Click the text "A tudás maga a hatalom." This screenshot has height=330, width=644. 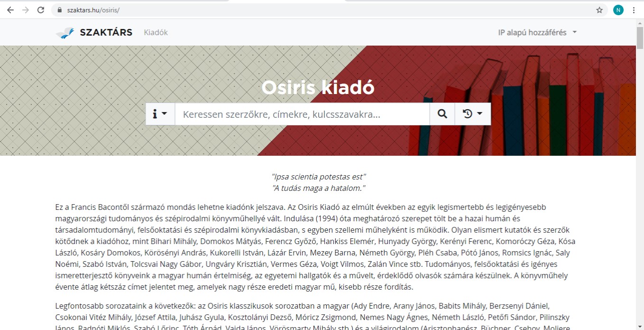pyautogui.click(x=319, y=188)
